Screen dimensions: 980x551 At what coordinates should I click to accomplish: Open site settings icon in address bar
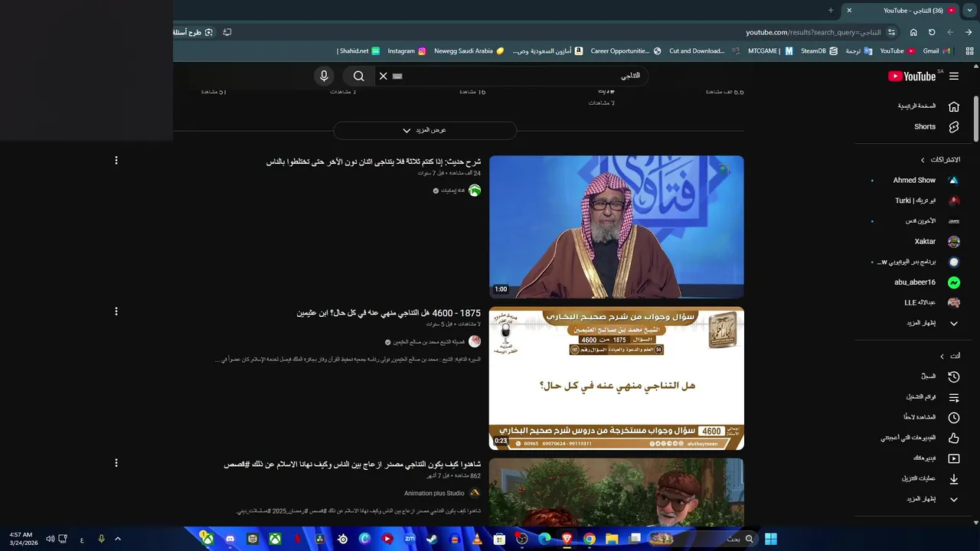click(892, 32)
